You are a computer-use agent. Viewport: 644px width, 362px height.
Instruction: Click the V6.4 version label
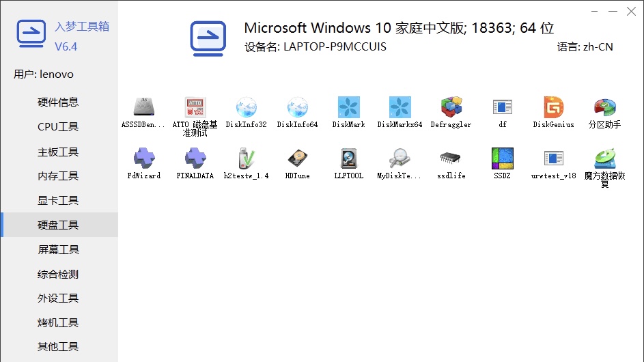66,46
